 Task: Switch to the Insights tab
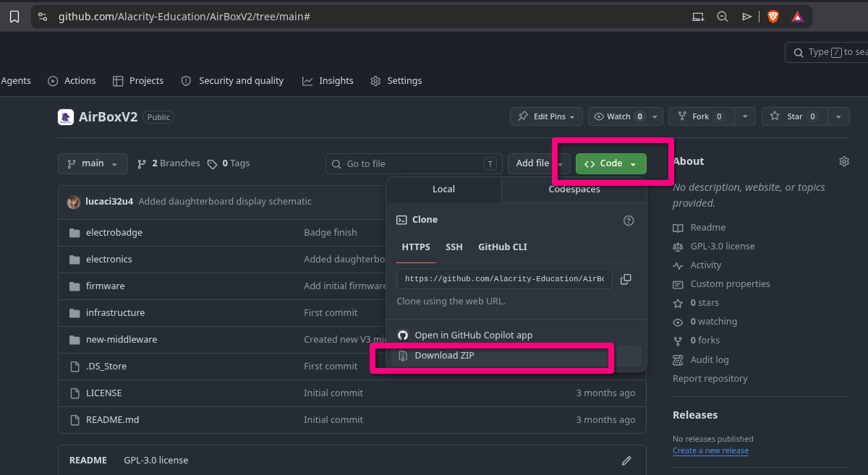click(x=328, y=81)
